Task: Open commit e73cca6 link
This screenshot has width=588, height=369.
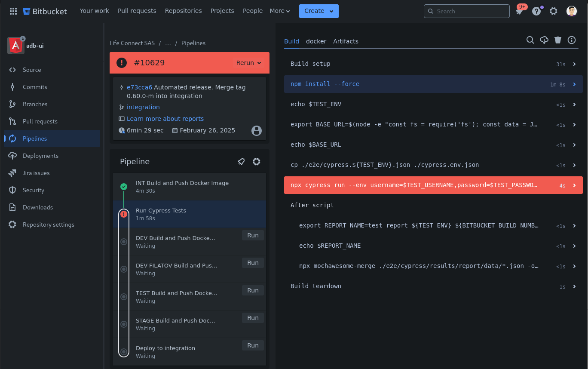Action: pyautogui.click(x=139, y=87)
